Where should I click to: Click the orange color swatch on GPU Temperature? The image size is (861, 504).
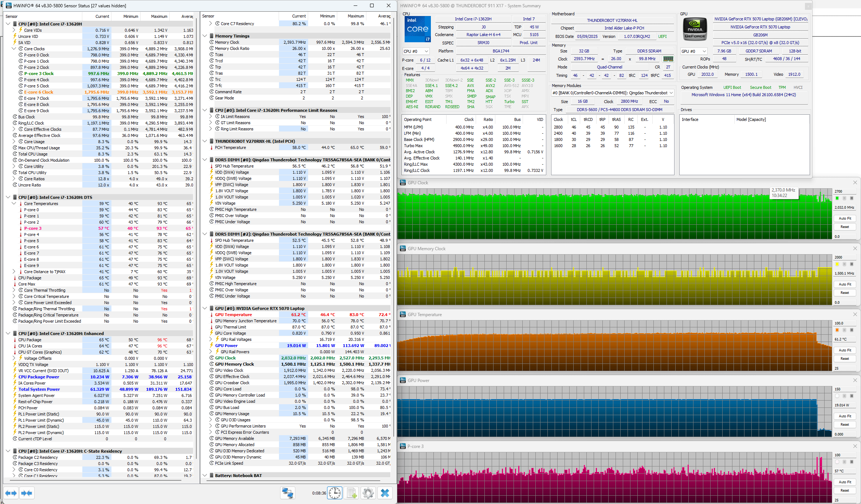pos(837,330)
